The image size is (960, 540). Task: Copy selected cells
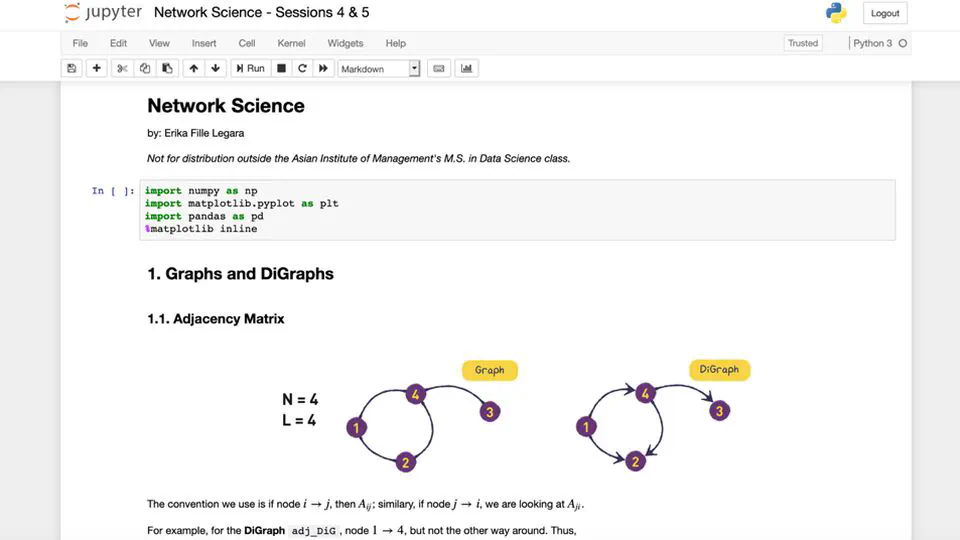144,68
